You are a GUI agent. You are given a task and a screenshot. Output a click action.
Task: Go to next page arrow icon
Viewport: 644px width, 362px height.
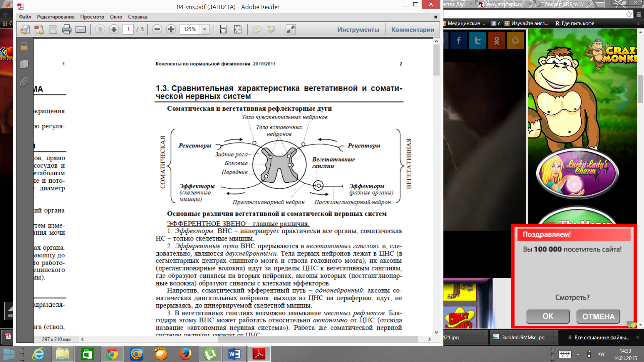(x=114, y=29)
